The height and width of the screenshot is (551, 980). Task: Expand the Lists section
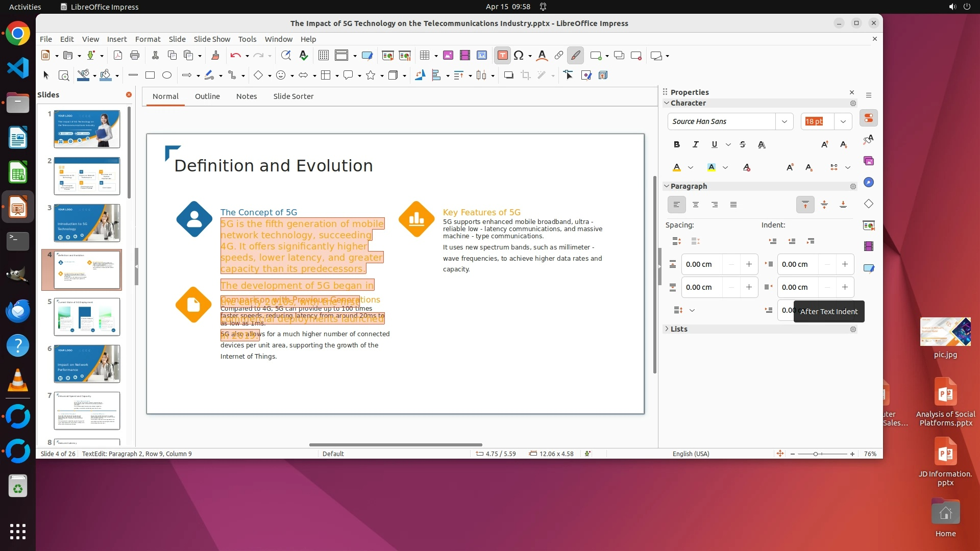[x=678, y=329]
